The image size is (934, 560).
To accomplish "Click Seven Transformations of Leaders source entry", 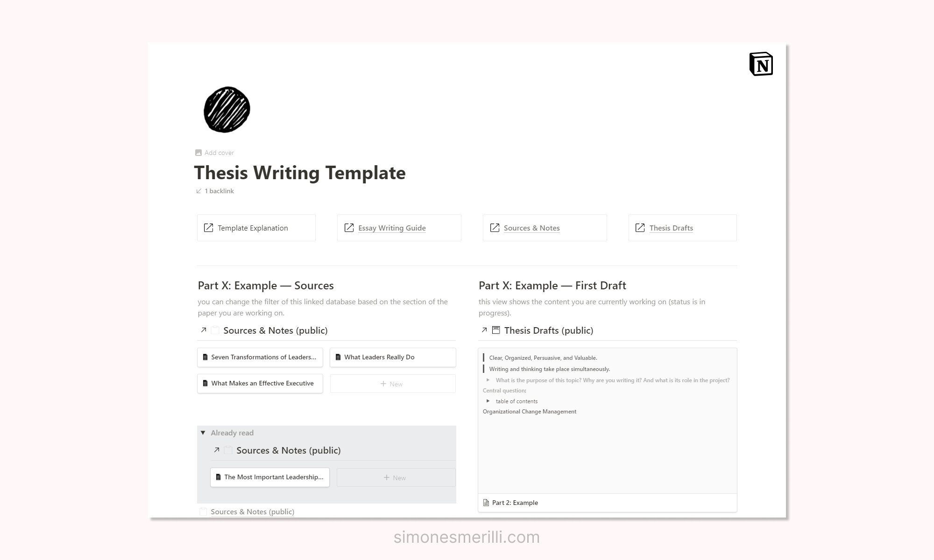I will click(x=260, y=357).
